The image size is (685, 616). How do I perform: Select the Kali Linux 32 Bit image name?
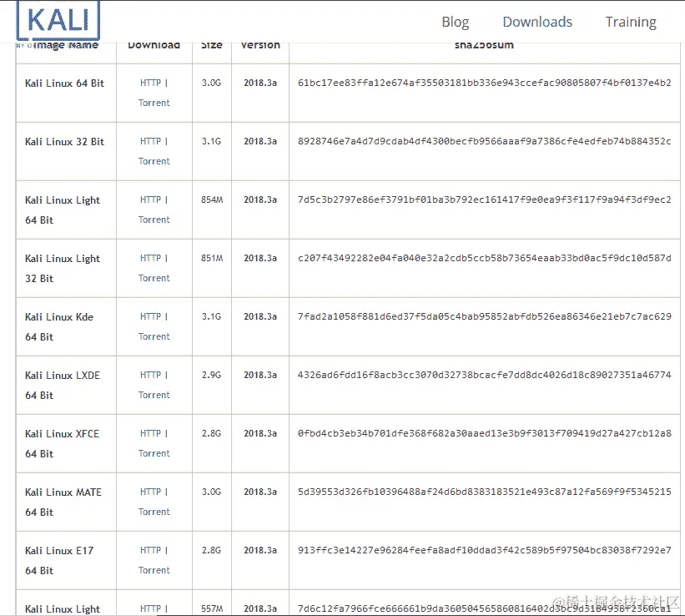64,142
